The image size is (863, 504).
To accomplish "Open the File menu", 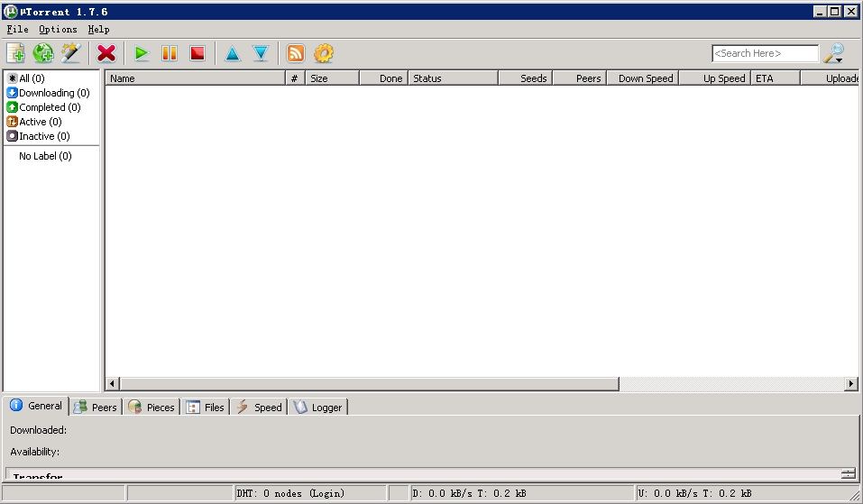I will click(17, 29).
